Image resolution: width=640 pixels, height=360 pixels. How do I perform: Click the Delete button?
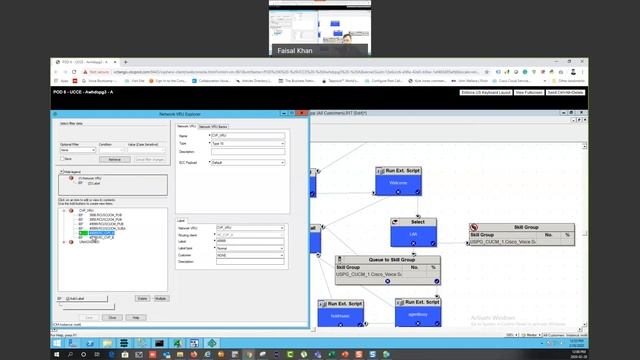click(x=142, y=299)
